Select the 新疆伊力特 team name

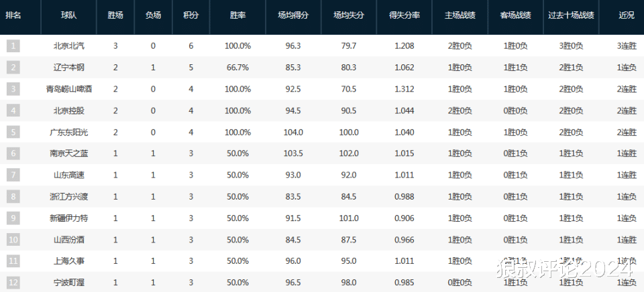(68, 218)
